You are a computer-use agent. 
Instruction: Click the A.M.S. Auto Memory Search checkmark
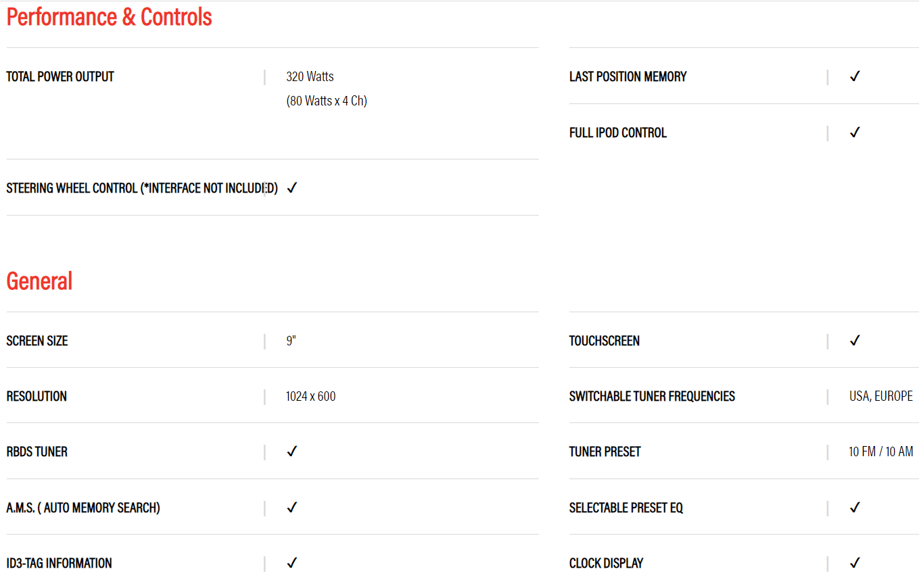click(291, 508)
